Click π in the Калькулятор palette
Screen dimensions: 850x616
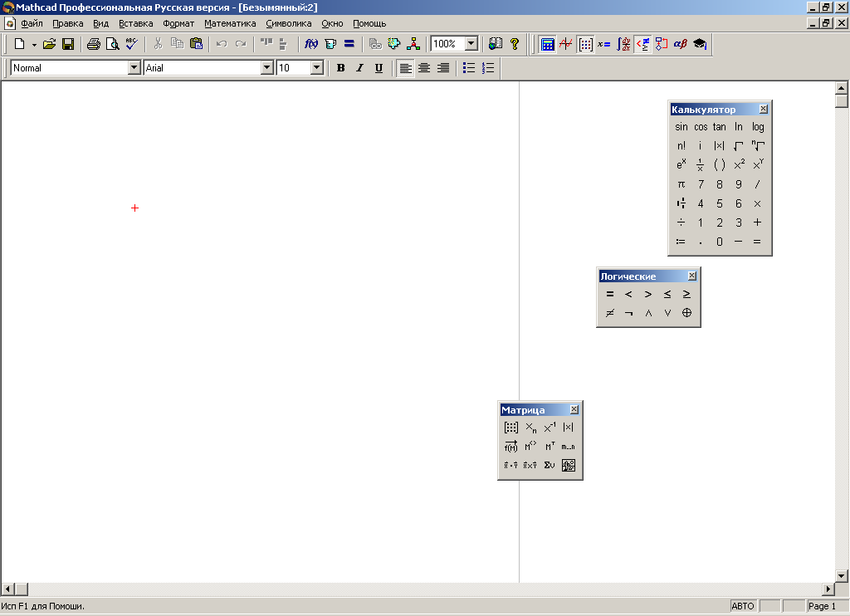pos(681,184)
